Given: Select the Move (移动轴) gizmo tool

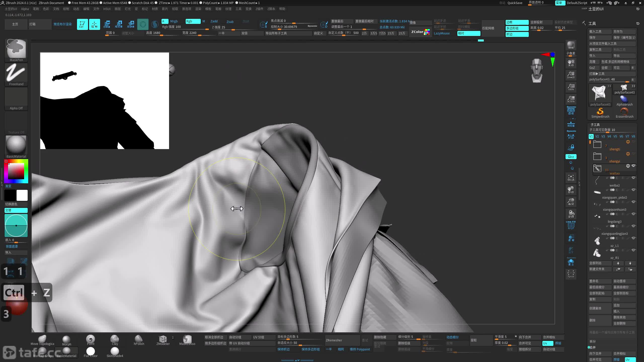Looking at the screenshot, I should click(x=107, y=24).
